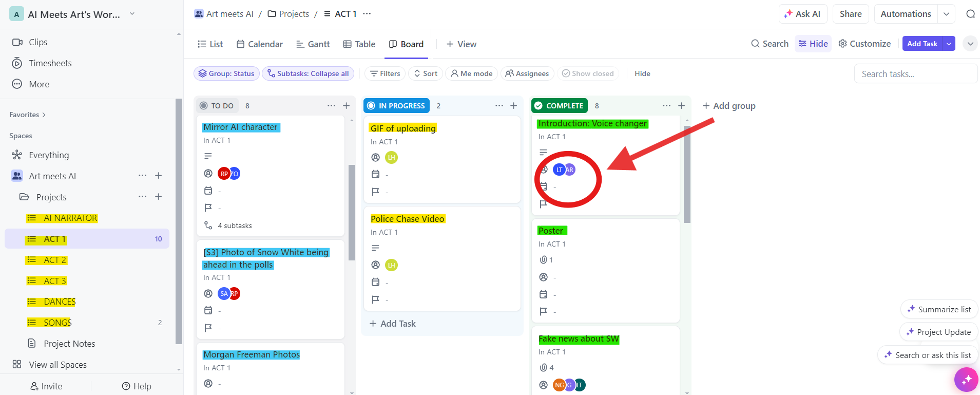Click RP assignee avatar on Mirror AI character
This screenshot has width=980, height=395.
pos(224,174)
